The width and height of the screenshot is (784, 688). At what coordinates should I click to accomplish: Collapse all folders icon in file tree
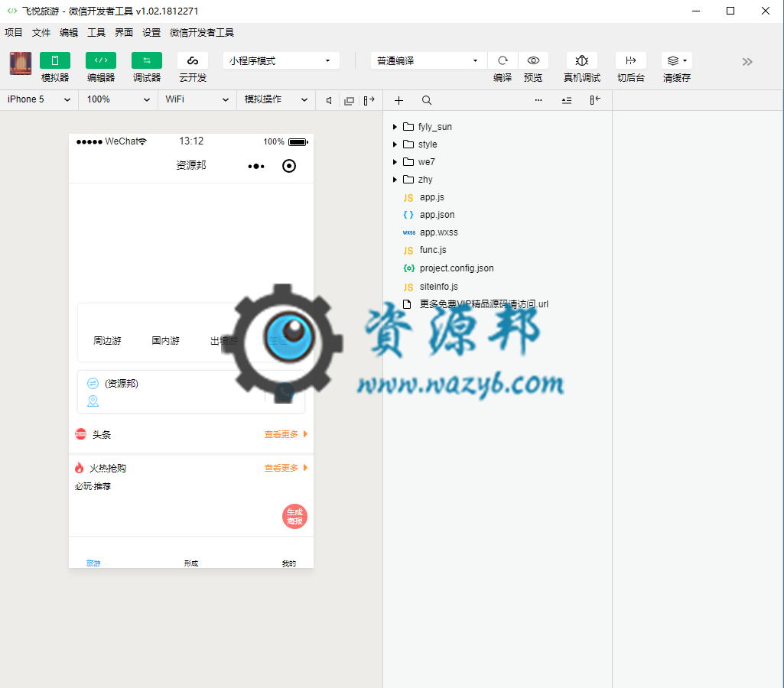(567, 100)
